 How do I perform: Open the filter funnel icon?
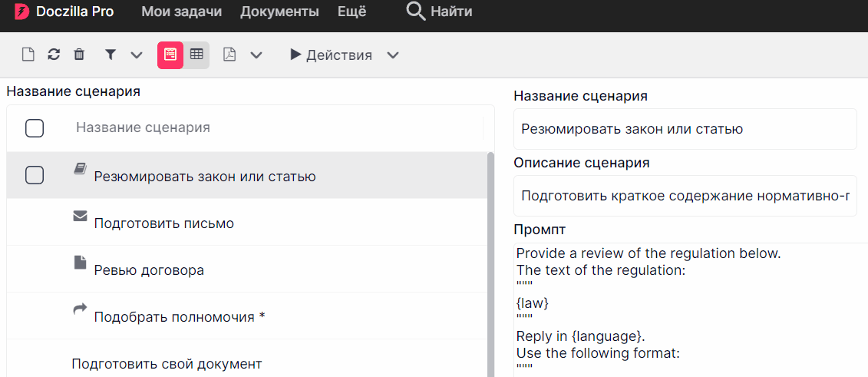point(111,55)
